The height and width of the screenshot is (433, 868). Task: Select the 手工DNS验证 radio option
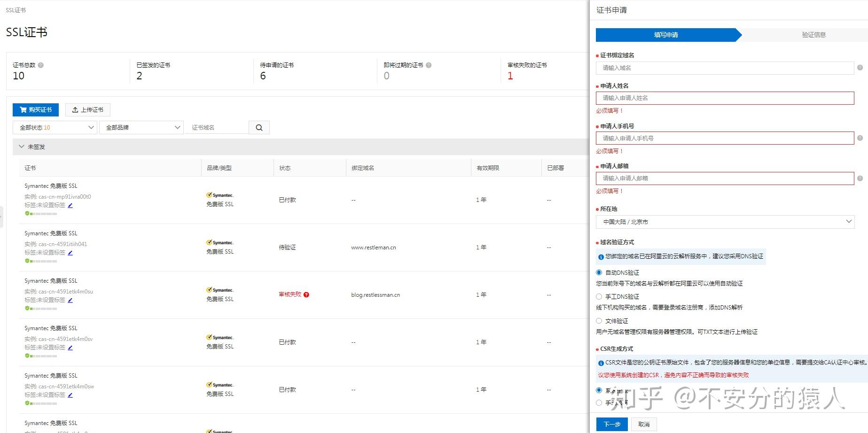(599, 296)
